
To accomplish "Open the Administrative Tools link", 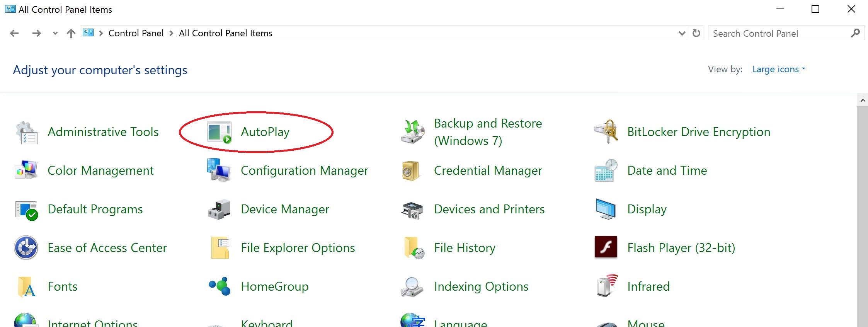I will pos(103,132).
